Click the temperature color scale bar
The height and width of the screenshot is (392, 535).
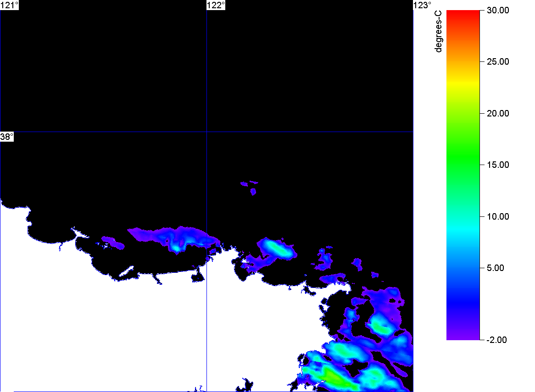463,175
